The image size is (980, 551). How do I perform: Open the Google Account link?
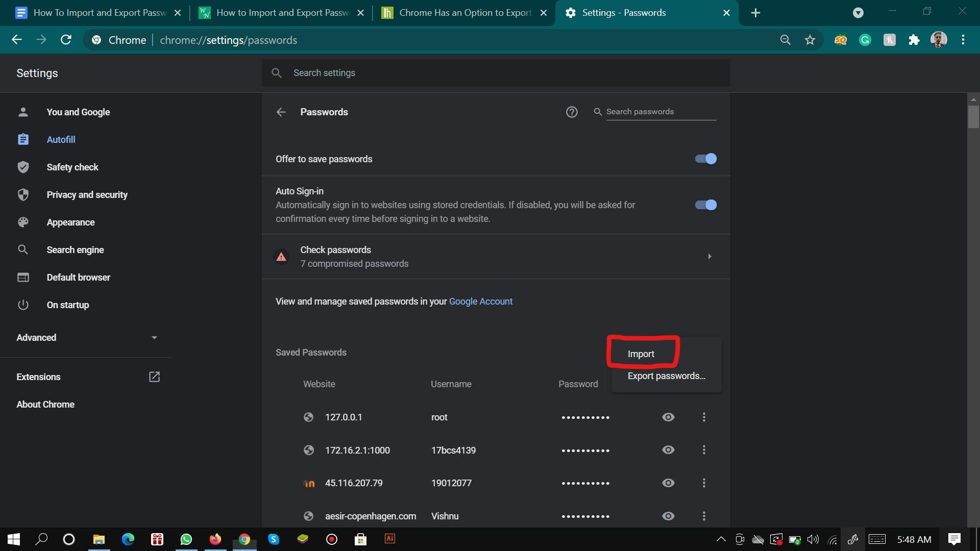[480, 301]
